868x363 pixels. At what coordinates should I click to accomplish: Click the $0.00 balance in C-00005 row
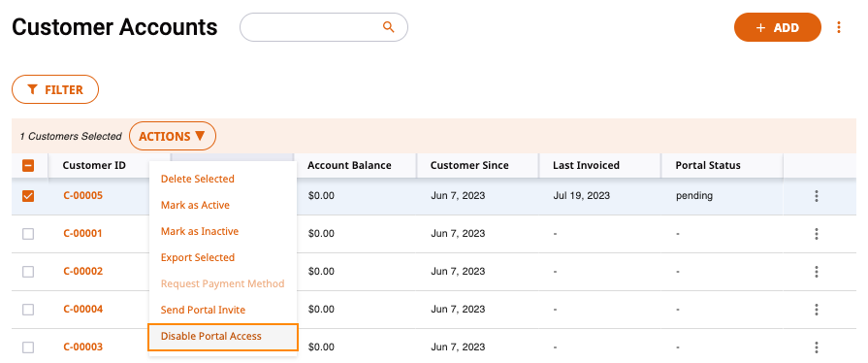coord(321,196)
